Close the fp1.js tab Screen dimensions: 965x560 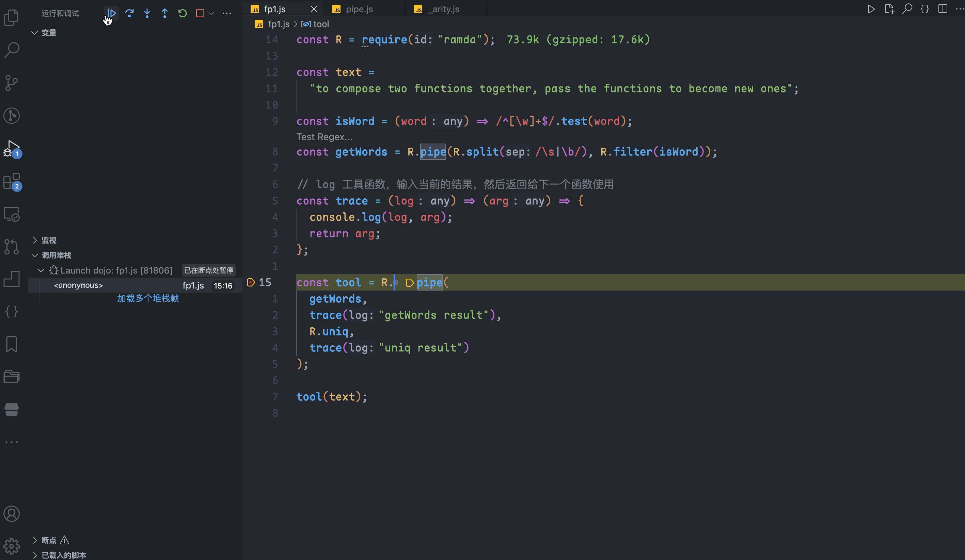coord(314,9)
